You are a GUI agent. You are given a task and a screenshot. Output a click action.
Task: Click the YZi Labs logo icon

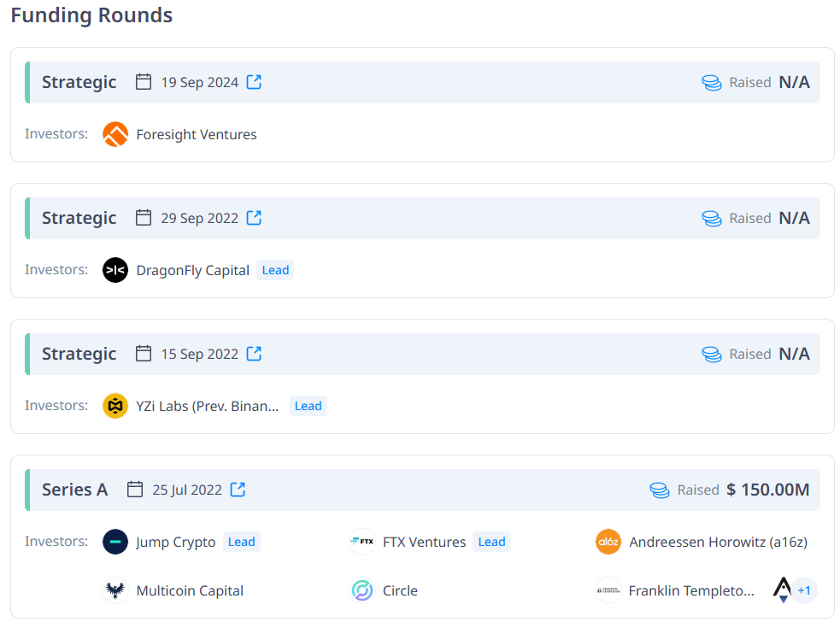115,406
